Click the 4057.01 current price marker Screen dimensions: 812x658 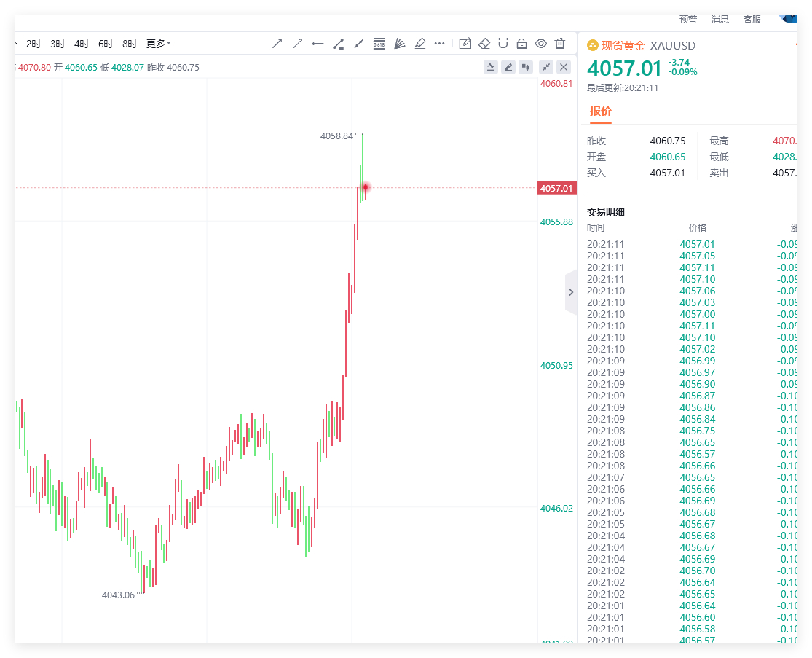pyautogui.click(x=556, y=188)
